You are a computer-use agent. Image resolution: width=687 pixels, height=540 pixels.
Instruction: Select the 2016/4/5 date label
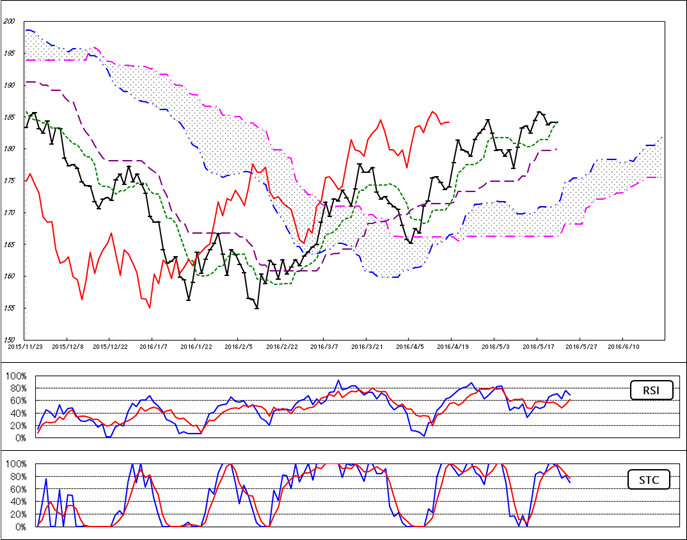click(x=411, y=346)
